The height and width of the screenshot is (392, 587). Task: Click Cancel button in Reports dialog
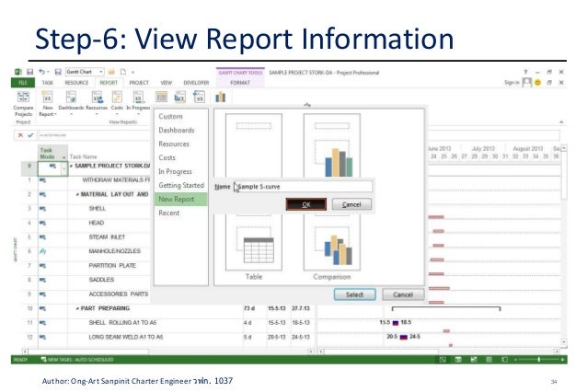pyautogui.click(x=403, y=294)
